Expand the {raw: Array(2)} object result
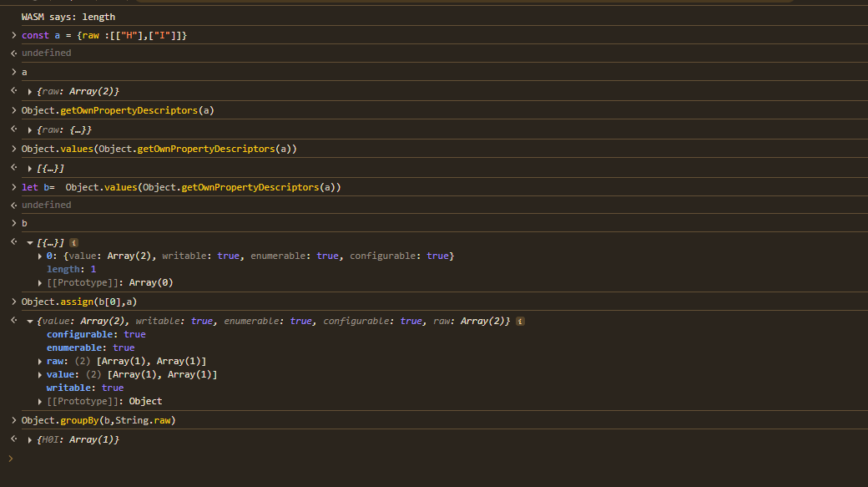868x487 pixels. click(x=30, y=91)
